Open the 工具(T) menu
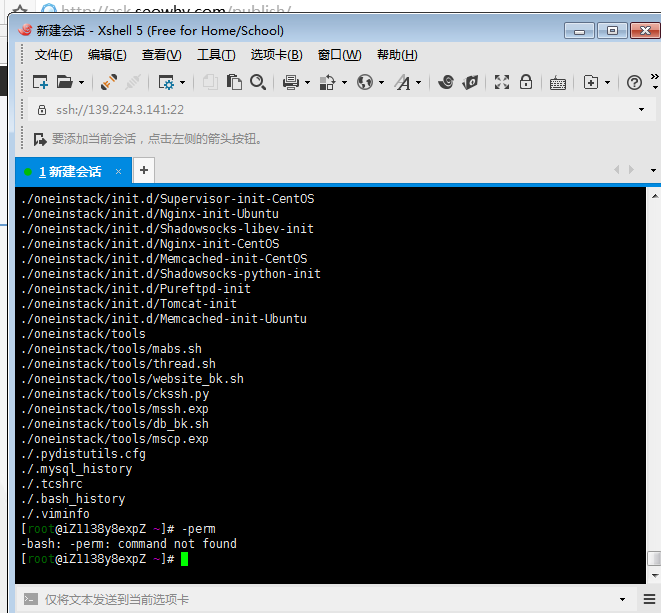Image resolution: width=661 pixels, height=613 pixels. pos(216,55)
